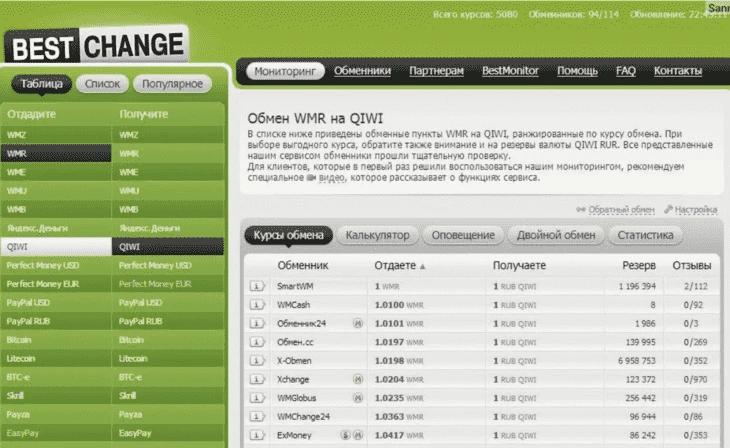Click the Обменник column header
Viewport: 730px width, 448px height.
pos(303,265)
